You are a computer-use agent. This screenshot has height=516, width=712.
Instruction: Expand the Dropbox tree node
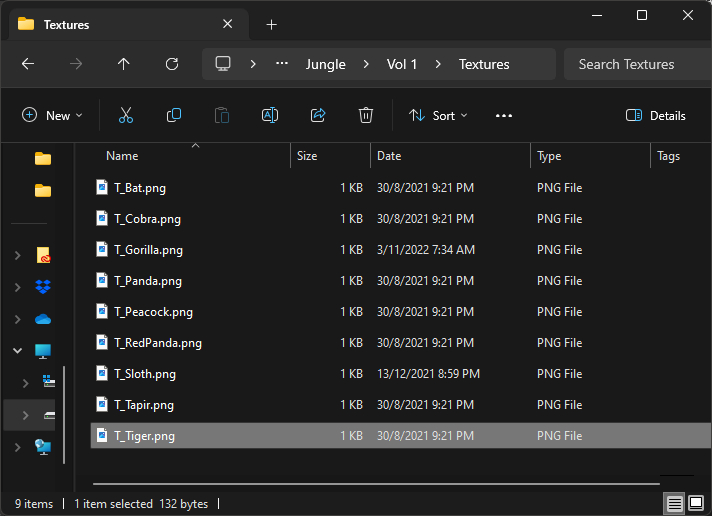pos(17,288)
